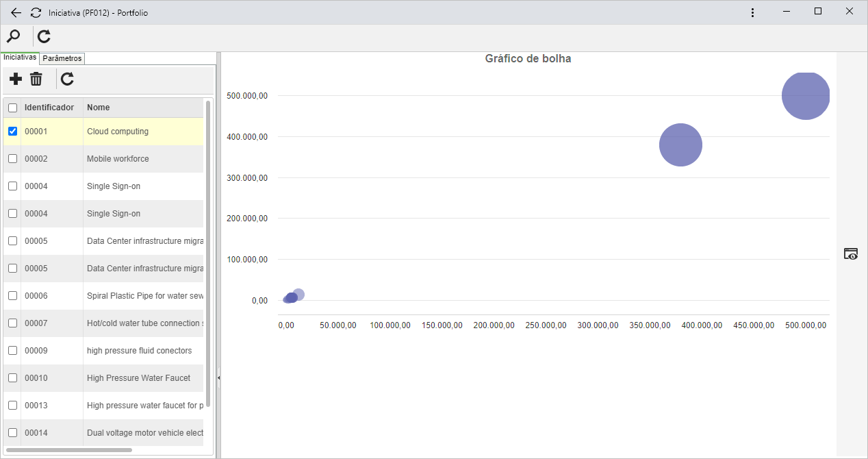The height and width of the screenshot is (459, 868).
Task: Open the view panel icon right of the chart
Action: coord(851,253)
